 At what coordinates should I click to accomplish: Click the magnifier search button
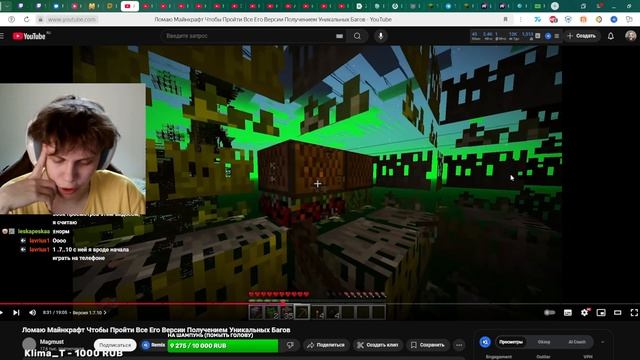coord(357,36)
